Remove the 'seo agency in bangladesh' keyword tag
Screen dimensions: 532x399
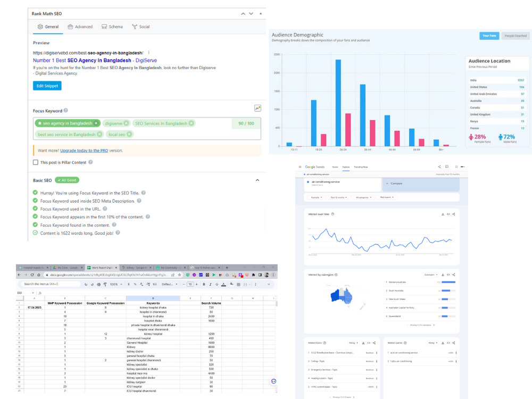pyautogui.click(x=96, y=123)
